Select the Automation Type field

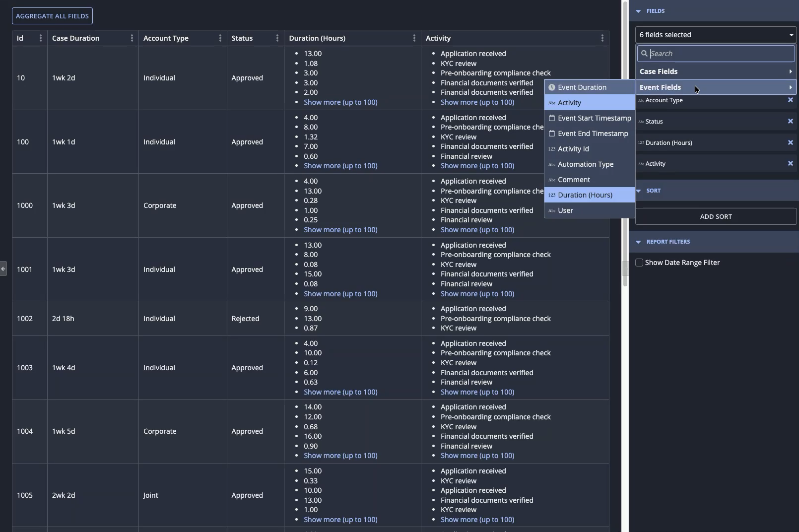point(590,164)
